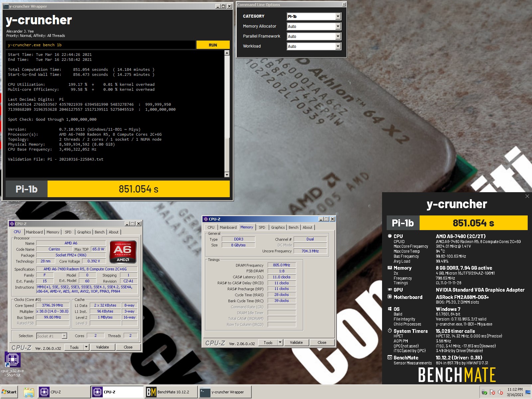Click the CPU section icon in BenchMate panel
The width and height of the screenshot is (532, 399).
click(x=390, y=236)
